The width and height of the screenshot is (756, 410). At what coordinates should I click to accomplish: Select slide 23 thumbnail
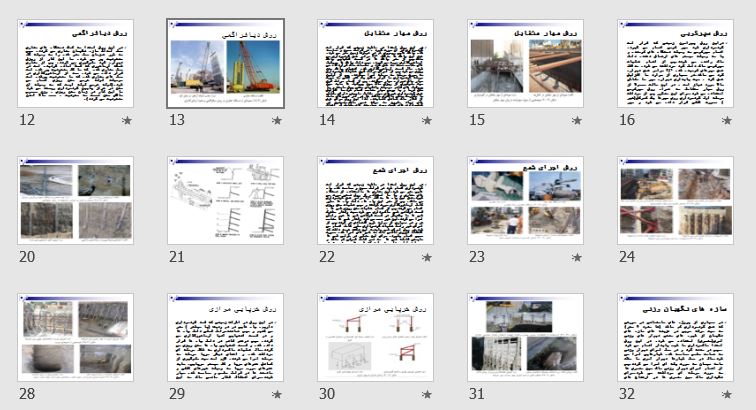click(526, 200)
